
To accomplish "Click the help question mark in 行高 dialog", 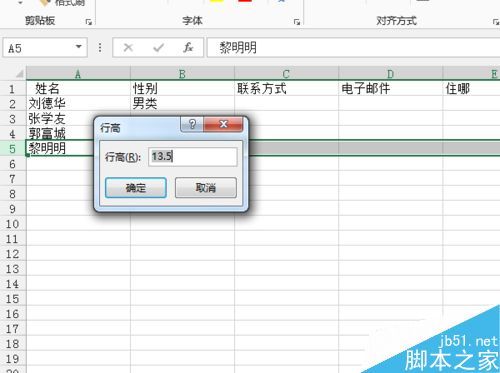I will coord(192,124).
